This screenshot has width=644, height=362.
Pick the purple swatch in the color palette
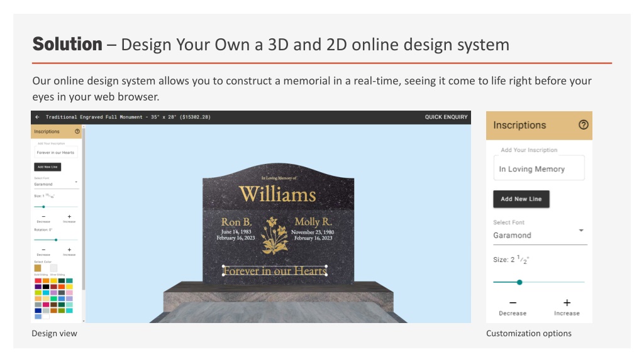[x=38, y=287]
